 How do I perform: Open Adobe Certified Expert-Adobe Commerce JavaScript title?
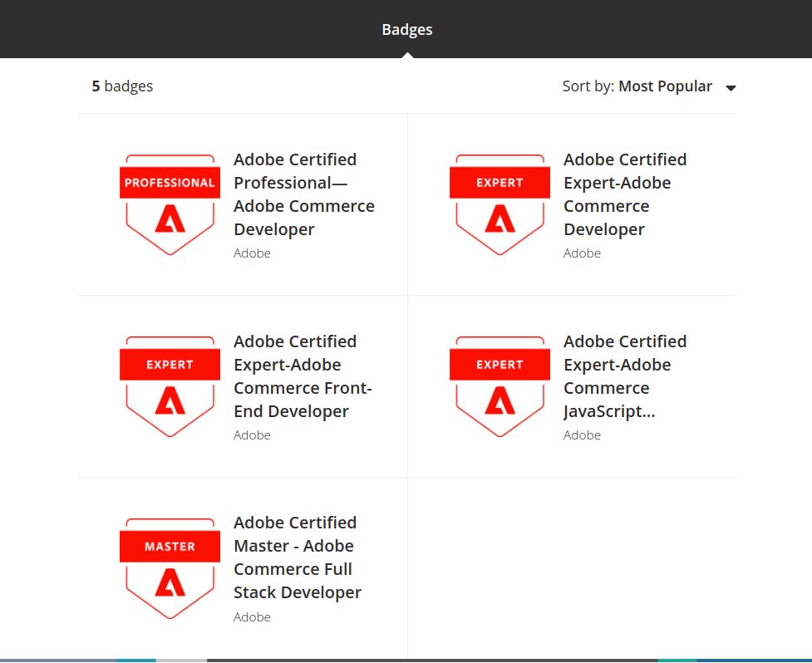pos(625,376)
